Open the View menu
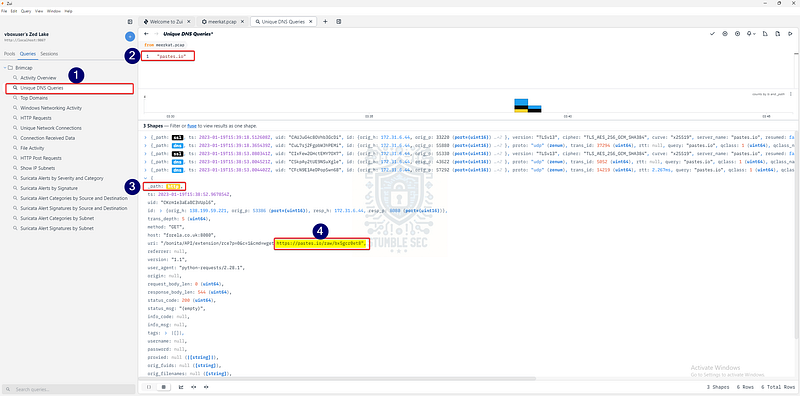The width and height of the screenshot is (800, 396). tap(39, 11)
